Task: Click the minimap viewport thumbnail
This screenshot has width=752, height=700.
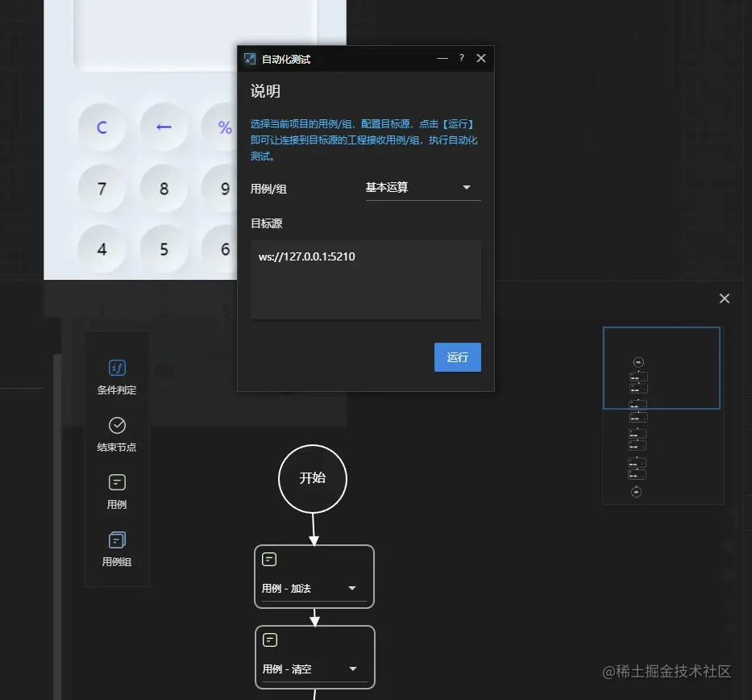Action: (x=662, y=368)
